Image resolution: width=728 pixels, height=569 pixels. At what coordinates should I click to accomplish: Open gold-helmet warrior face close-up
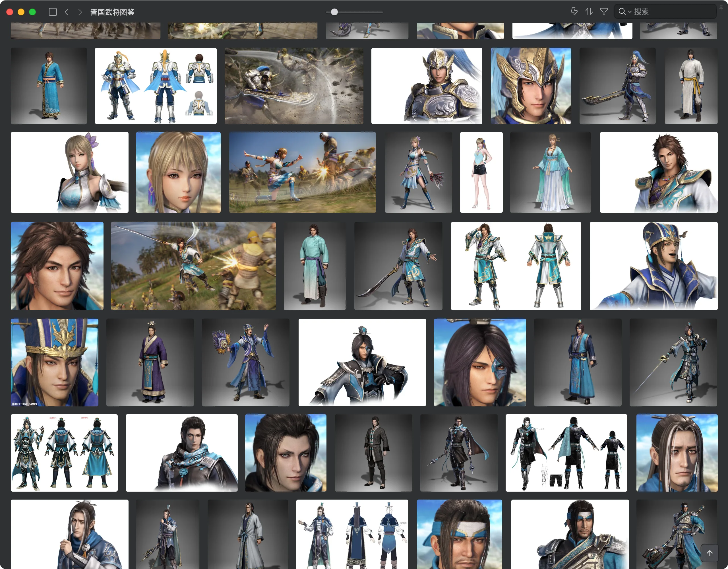531,86
